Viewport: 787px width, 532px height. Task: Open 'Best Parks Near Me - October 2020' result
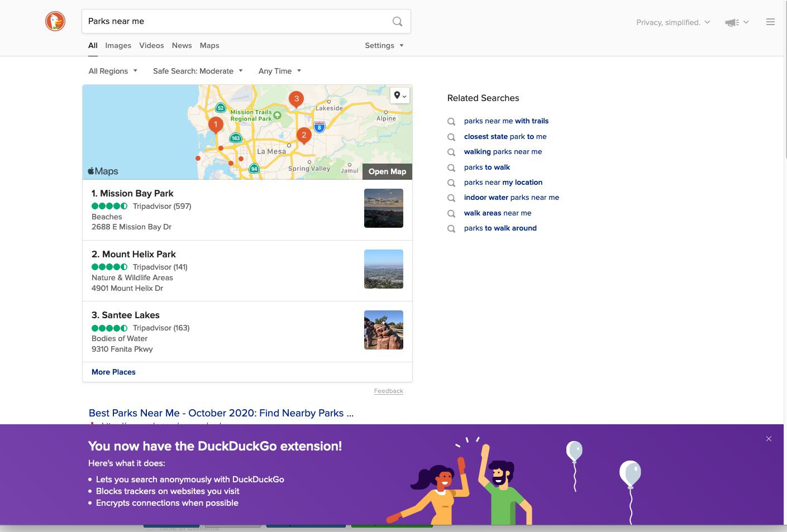221,413
